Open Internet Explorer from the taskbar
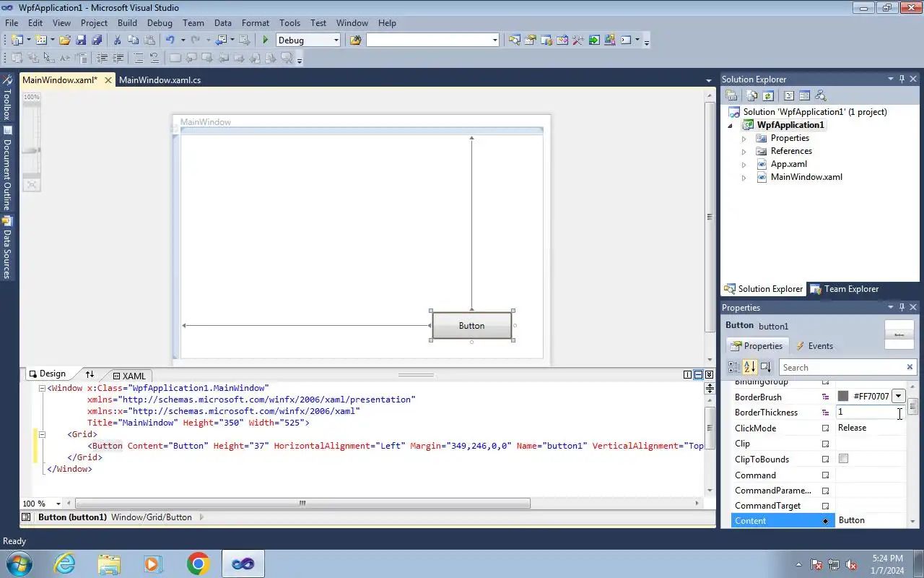This screenshot has width=924, height=578. tap(64, 564)
